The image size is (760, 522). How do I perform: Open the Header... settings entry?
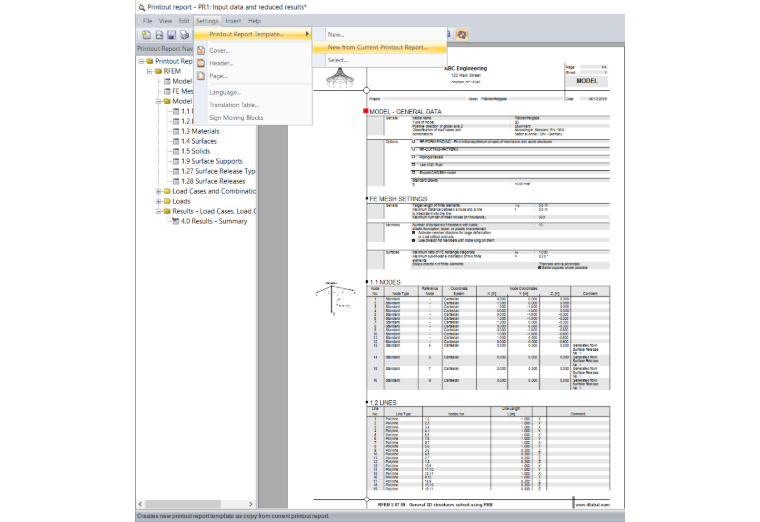(253, 63)
